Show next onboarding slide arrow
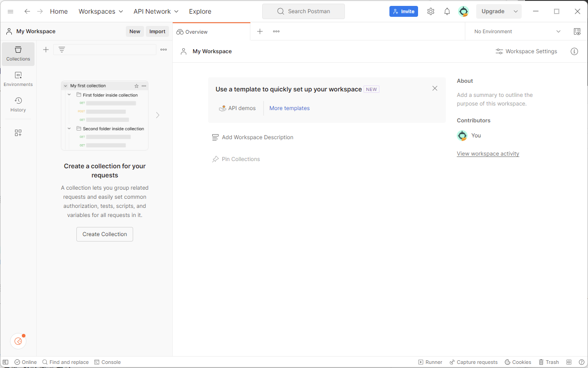 (158, 115)
